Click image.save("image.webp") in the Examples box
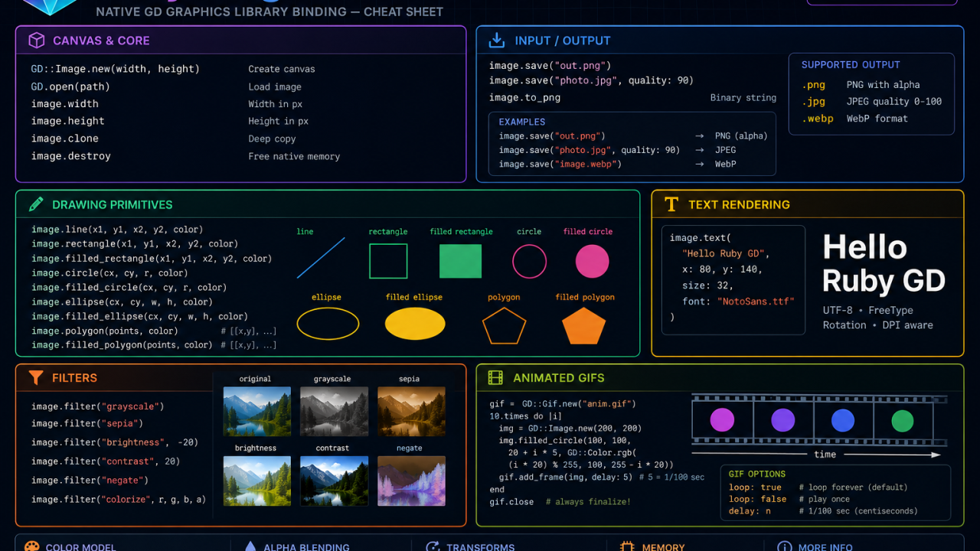The image size is (980, 551). tap(560, 164)
